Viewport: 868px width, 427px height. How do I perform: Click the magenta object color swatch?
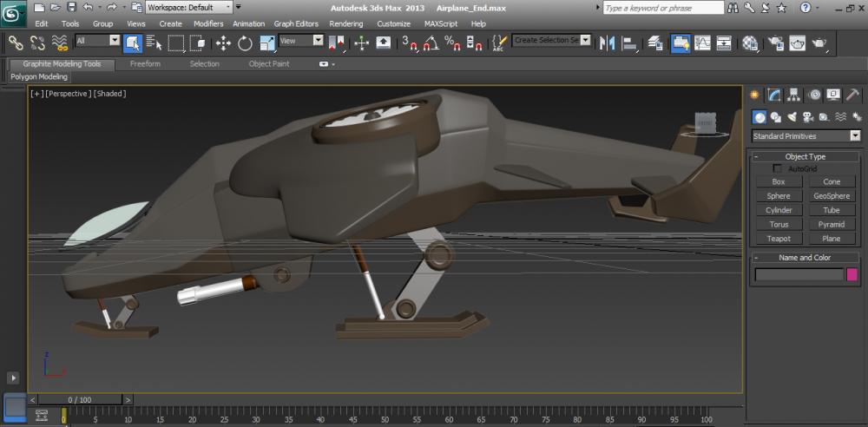(x=852, y=275)
